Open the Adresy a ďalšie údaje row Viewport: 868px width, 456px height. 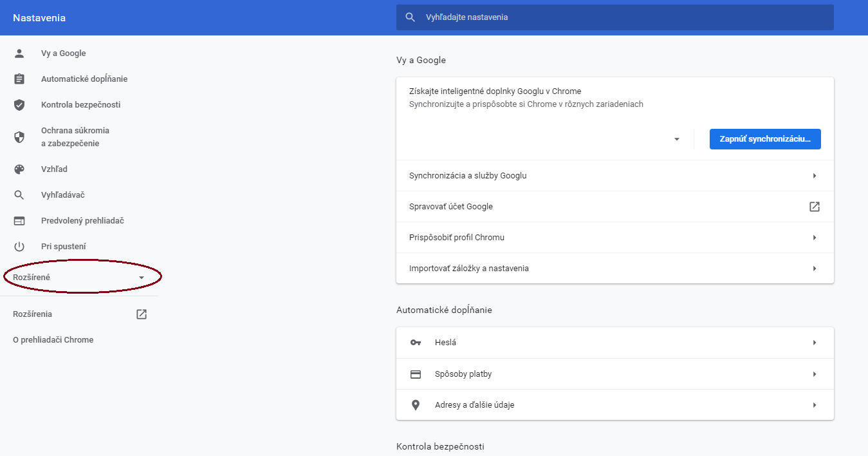615,405
